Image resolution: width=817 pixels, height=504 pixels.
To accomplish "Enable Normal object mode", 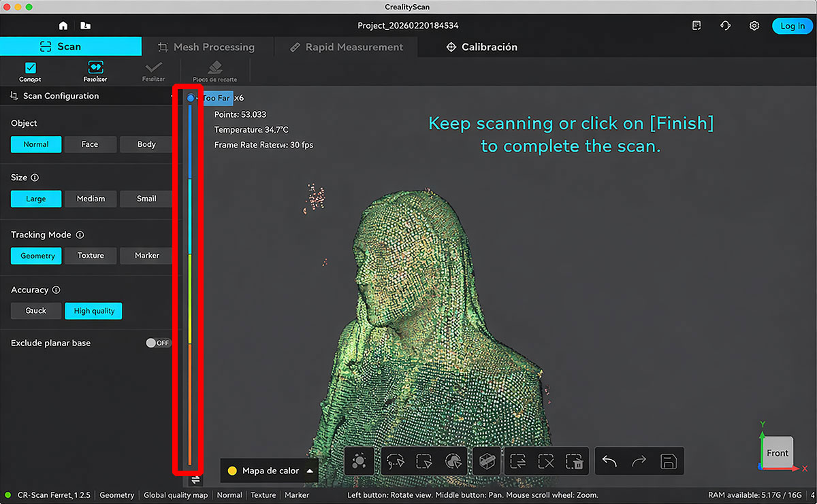I will (35, 144).
